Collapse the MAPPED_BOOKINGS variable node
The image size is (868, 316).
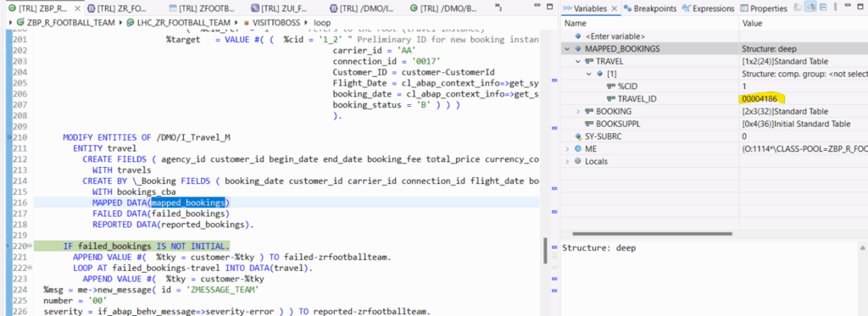point(567,48)
